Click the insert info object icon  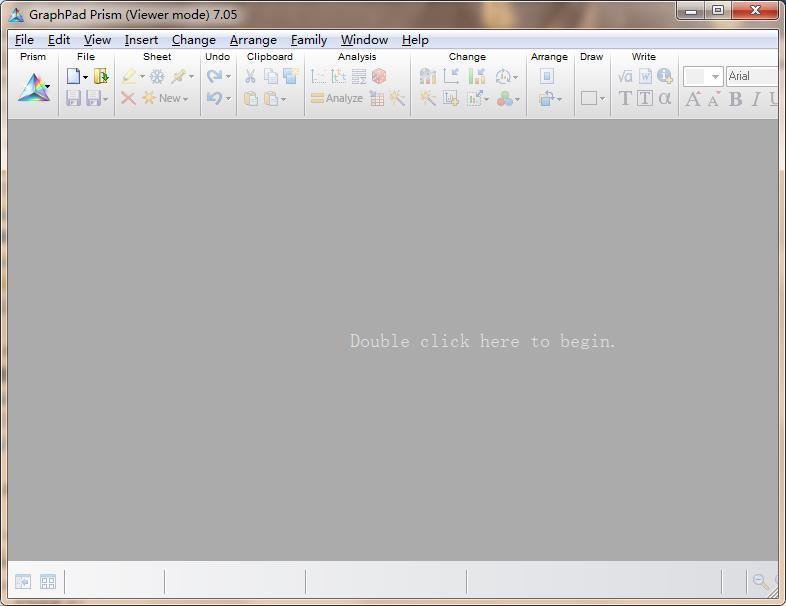pos(664,76)
